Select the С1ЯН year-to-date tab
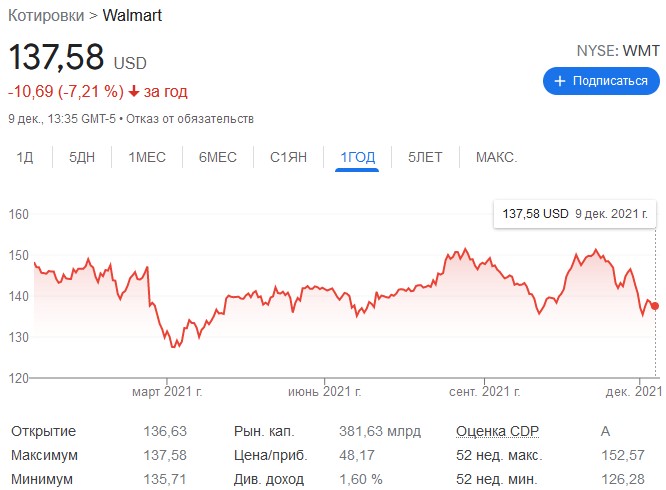Image resolution: width=666 pixels, height=490 pixels. 288,157
